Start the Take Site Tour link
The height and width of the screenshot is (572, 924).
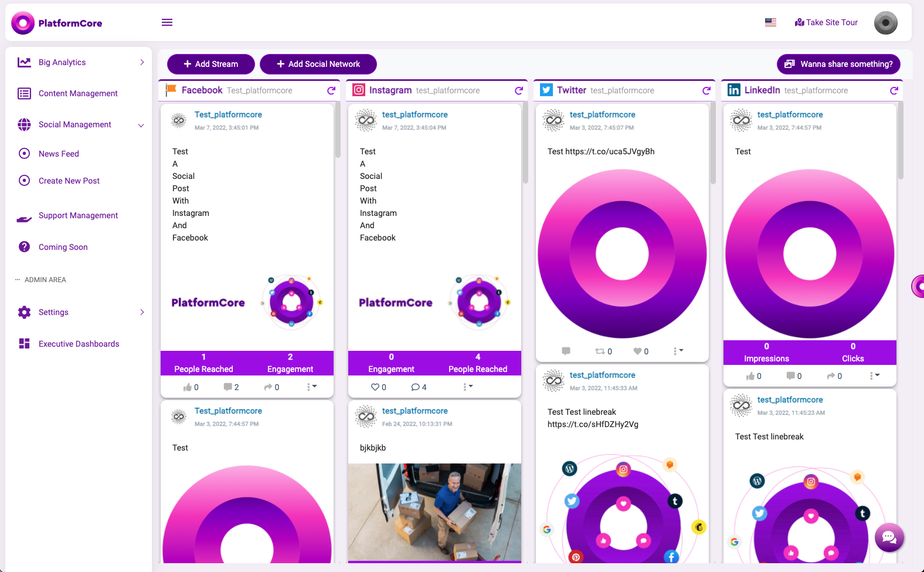826,22
